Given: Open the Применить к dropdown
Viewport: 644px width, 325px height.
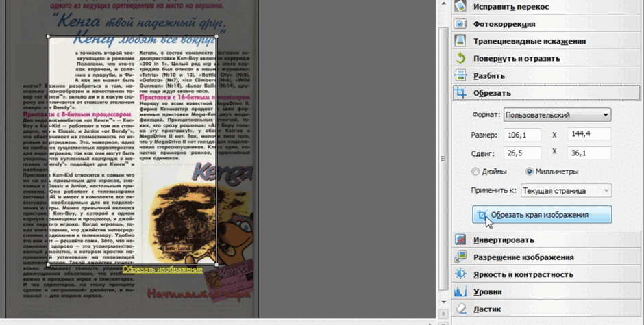Looking at the screenshot, I should click(566, 190).
